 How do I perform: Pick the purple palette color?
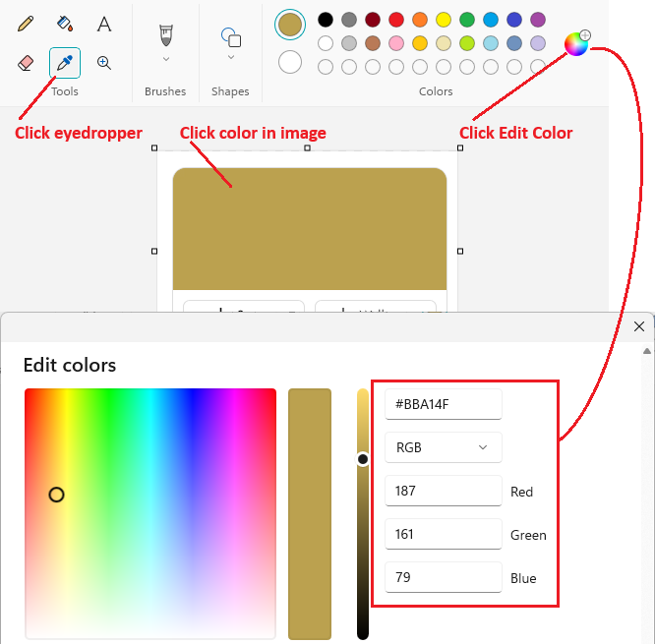(538, 20)
